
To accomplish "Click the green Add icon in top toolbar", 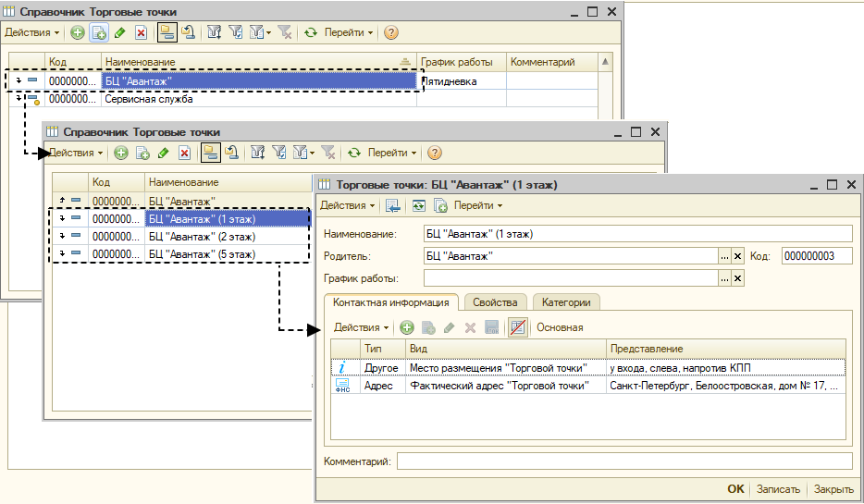I will point(78,32).
